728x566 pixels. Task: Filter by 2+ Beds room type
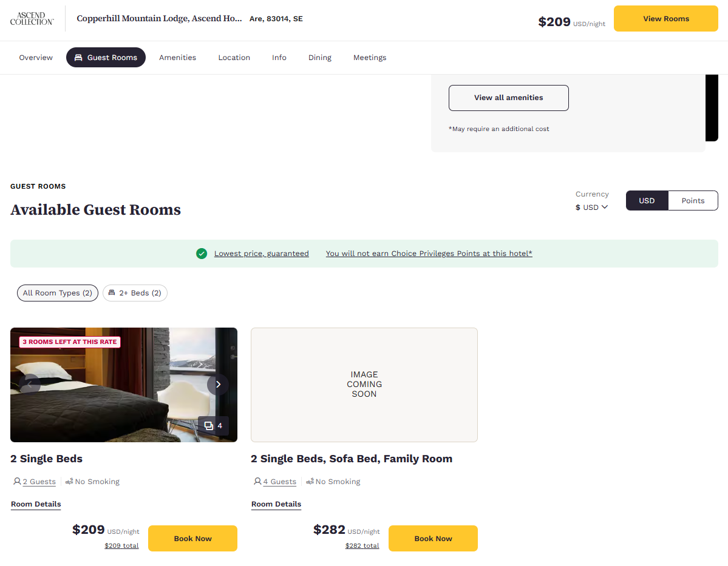point(135,293)
